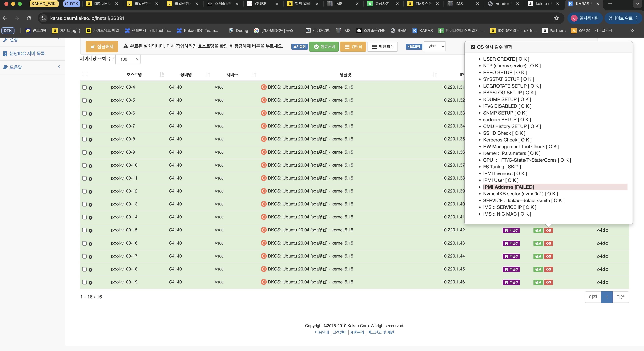Reload the browser page
Viewport: 644px width, 351px height.
29,18
